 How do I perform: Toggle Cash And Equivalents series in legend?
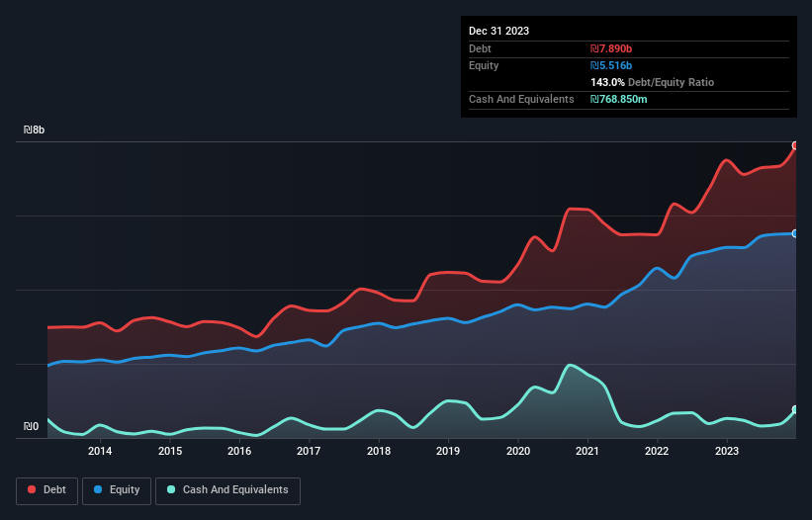coord(227,489)
